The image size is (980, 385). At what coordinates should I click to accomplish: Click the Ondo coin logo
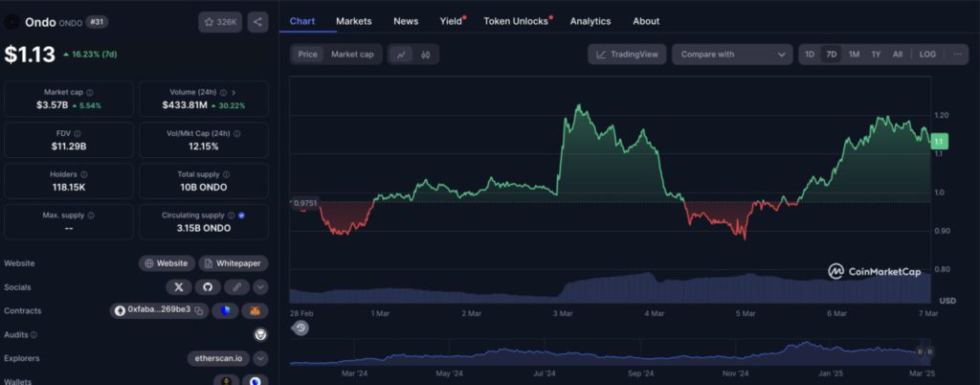click(x=11, y=22)
